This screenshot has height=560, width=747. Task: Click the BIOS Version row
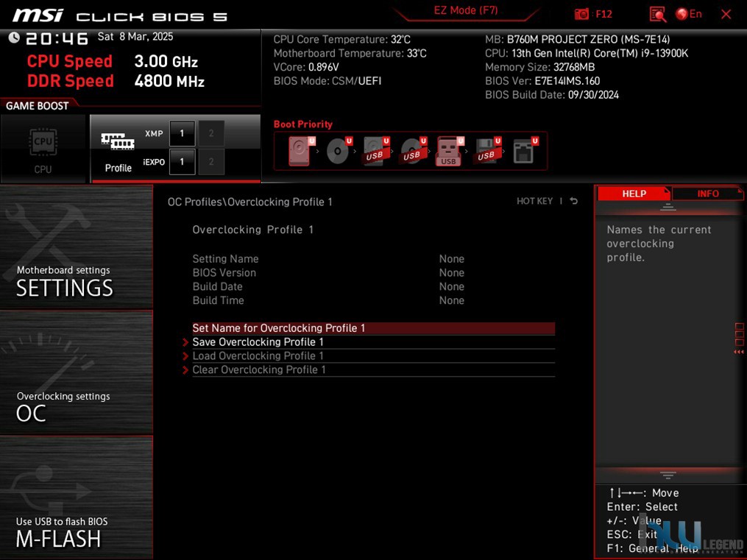pyautogui.click(x=328, y=273)
